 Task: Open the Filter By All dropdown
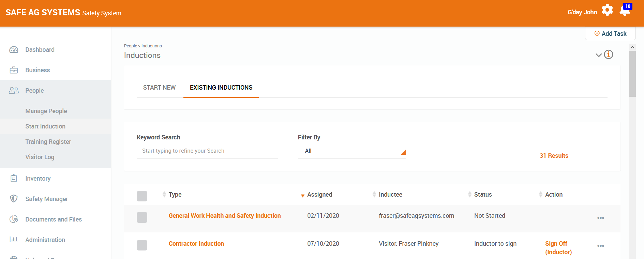tap(352, 151)
